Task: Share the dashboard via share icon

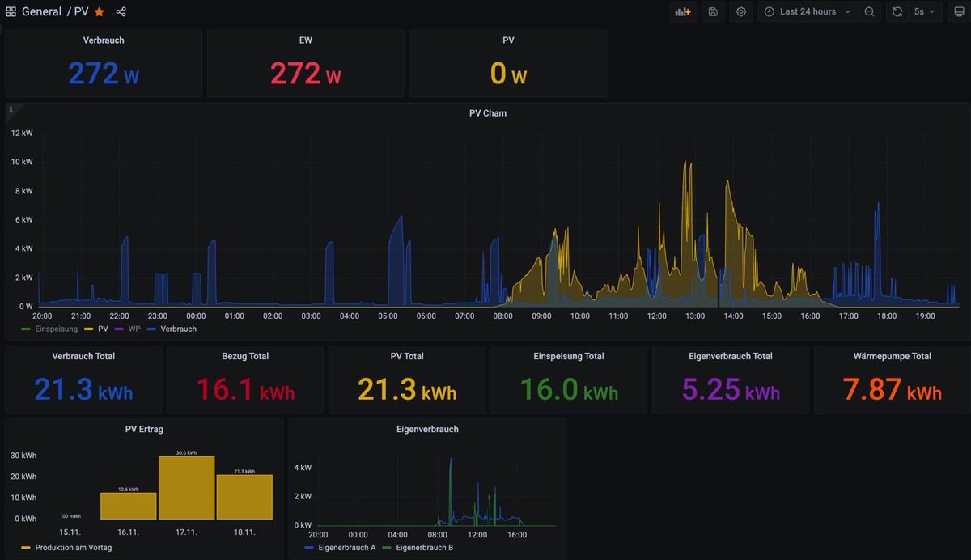Action: coord(121,12)
